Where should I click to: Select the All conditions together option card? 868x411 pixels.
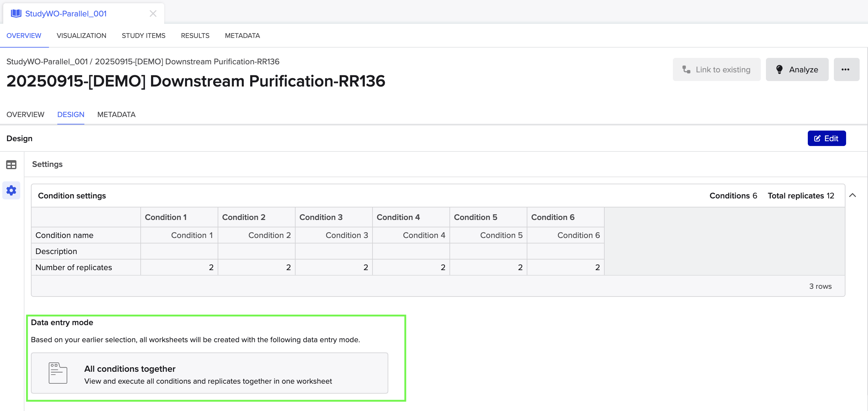point(209,373)
